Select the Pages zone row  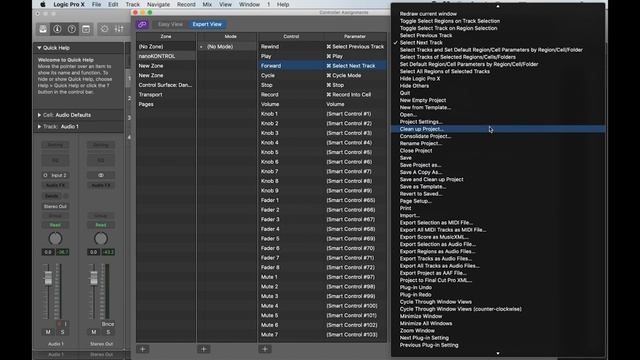coord(166,104)
